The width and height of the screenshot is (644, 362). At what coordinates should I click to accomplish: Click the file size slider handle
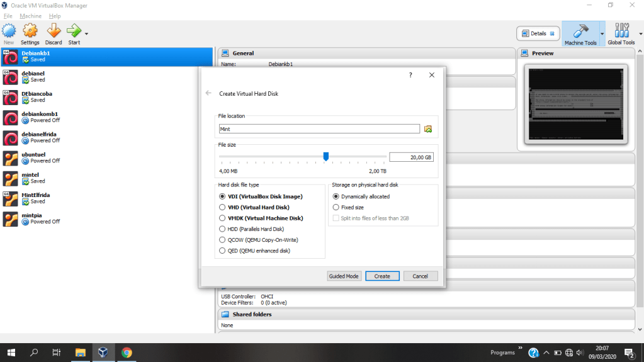click(x=326, y=157)
